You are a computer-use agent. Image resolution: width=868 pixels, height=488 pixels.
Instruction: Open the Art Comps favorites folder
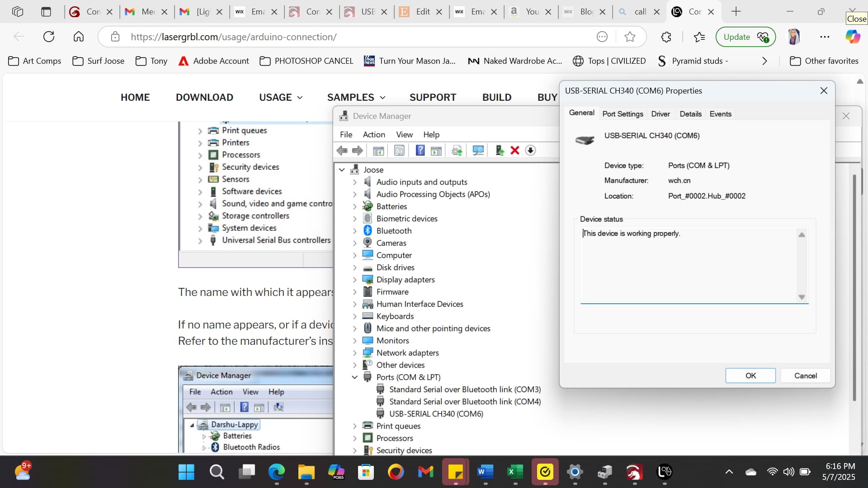click(x=35, y=61)
